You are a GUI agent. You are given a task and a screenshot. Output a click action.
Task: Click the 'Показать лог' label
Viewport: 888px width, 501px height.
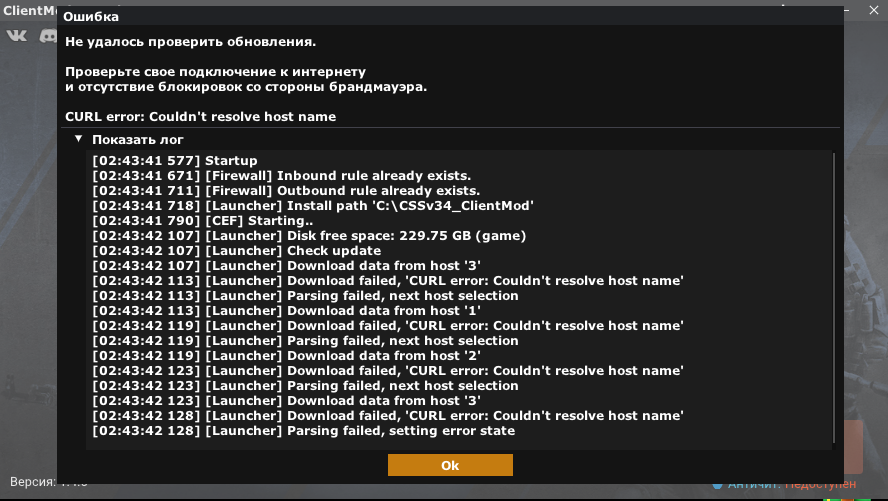[x=137, y=140]
